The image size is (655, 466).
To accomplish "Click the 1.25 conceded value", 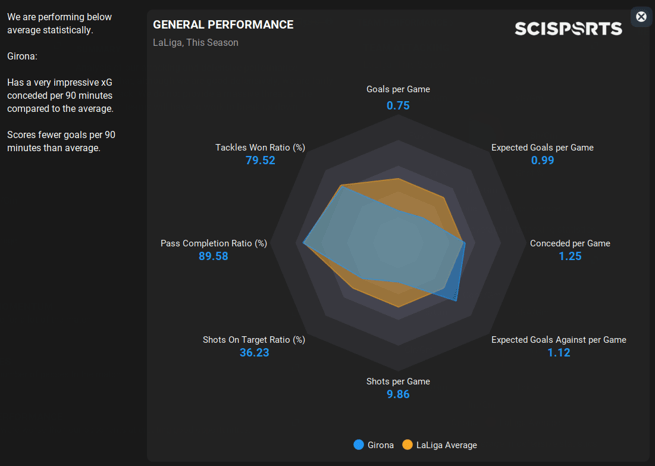I will tap(570, 257).
